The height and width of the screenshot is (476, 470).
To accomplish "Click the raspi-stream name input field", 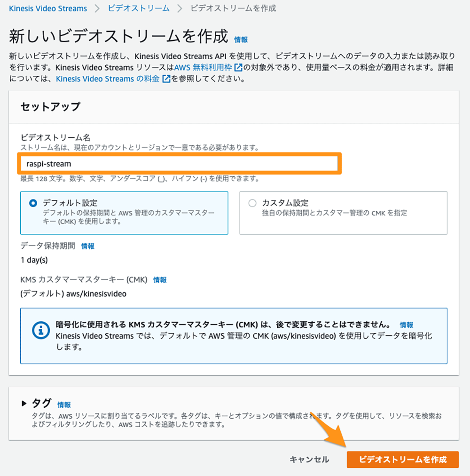I will click(x=180, y=164).
